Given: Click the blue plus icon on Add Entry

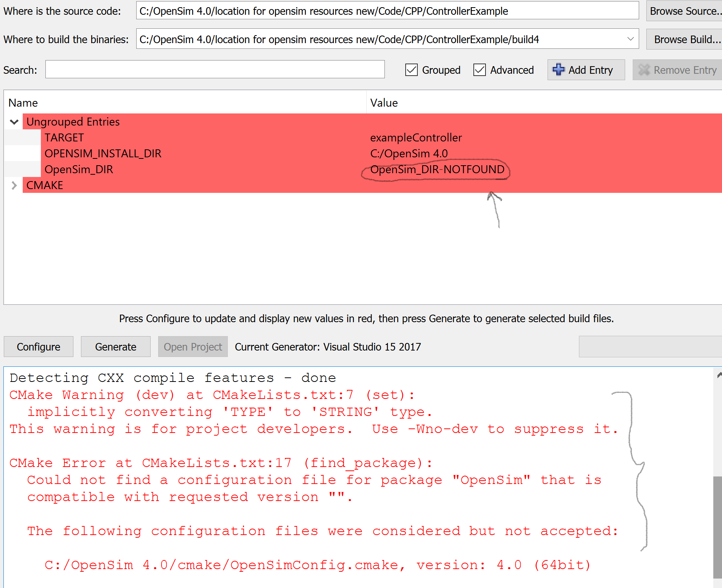Looking at the screenshot, I should click(558, 70).
